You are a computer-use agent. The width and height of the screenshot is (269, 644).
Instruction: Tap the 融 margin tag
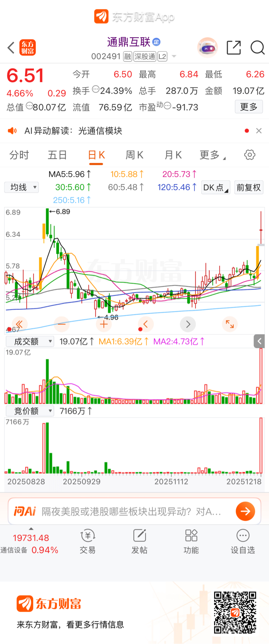[x=127, y=56]
